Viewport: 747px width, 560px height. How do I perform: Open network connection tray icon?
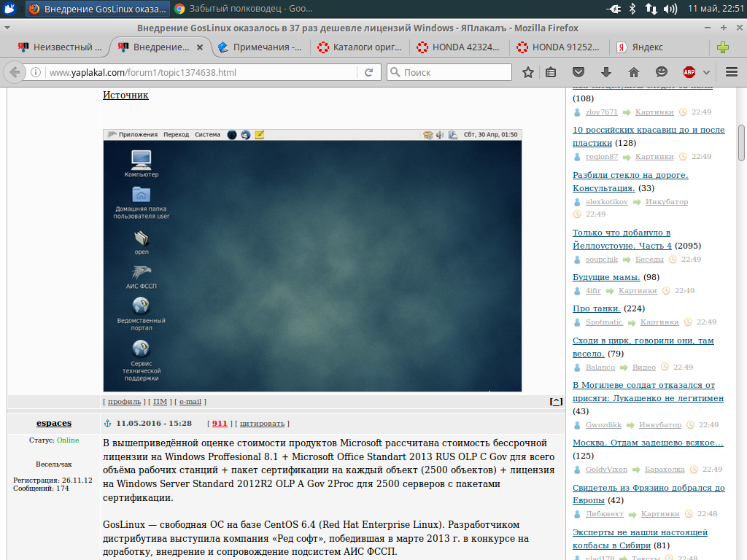(651, 9)
